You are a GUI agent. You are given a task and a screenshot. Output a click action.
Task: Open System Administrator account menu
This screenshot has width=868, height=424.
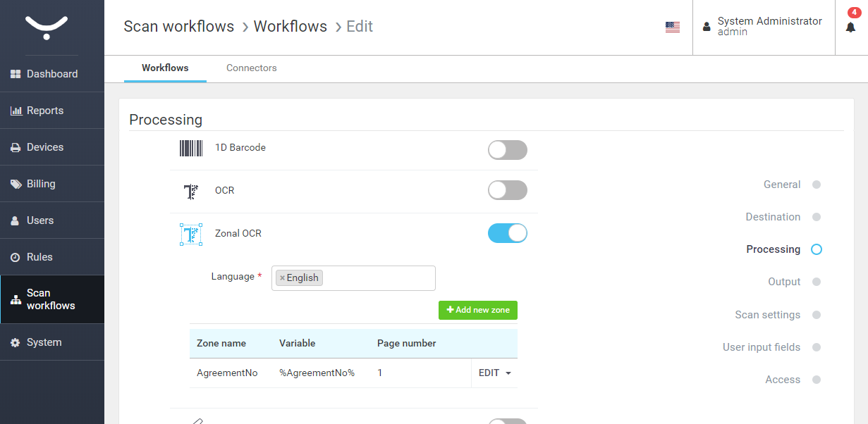coord(769,27)
